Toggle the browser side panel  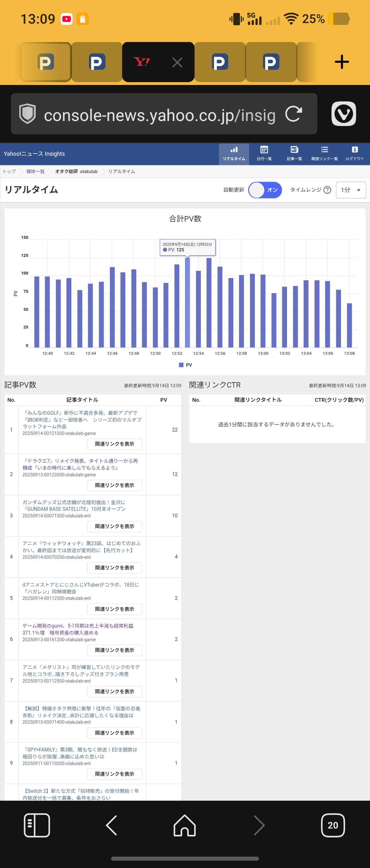pos(37,825)
